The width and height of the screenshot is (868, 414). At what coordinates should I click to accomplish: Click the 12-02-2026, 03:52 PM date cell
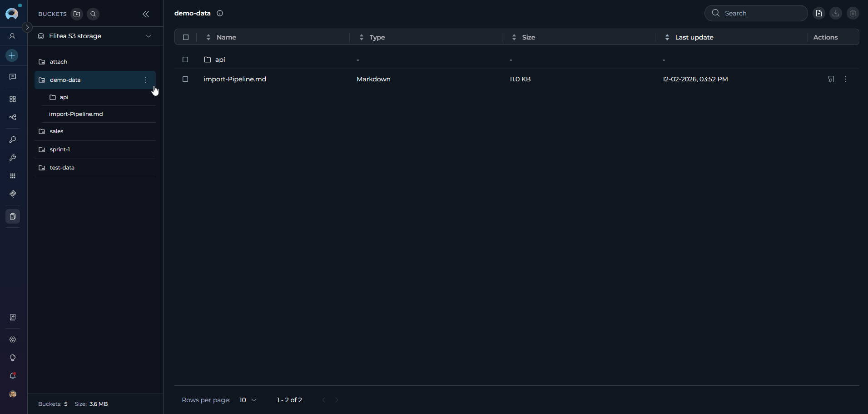click(x=695, y=79)
